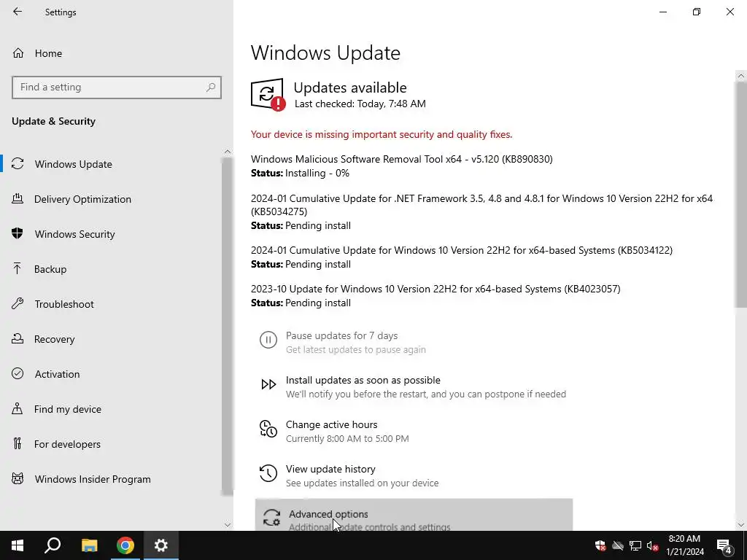Click the sidebar scroll down arrow

point(228,525)
